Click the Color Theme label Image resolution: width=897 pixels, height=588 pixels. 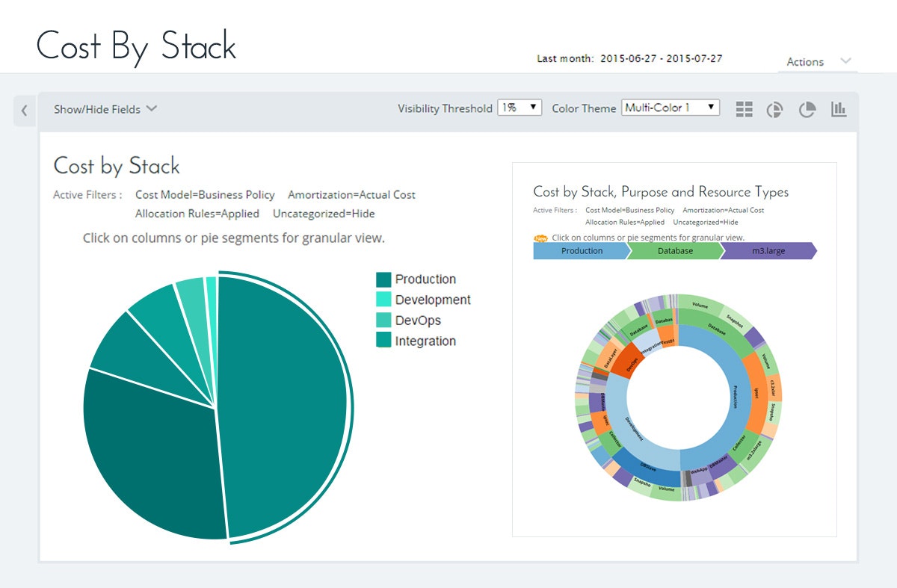584,108
